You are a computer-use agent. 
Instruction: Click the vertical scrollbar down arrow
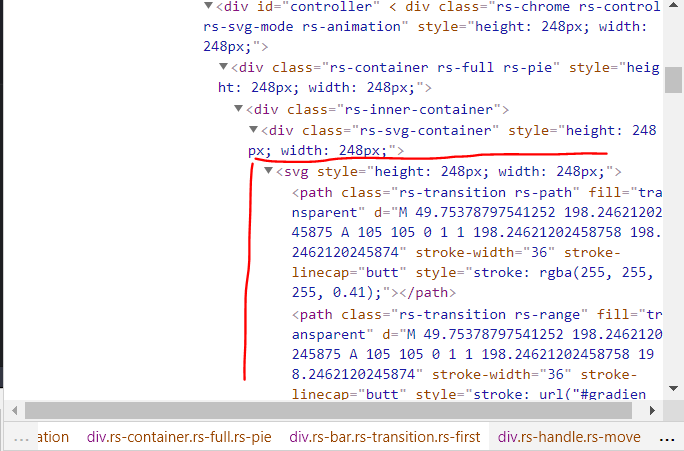(673, 389)
